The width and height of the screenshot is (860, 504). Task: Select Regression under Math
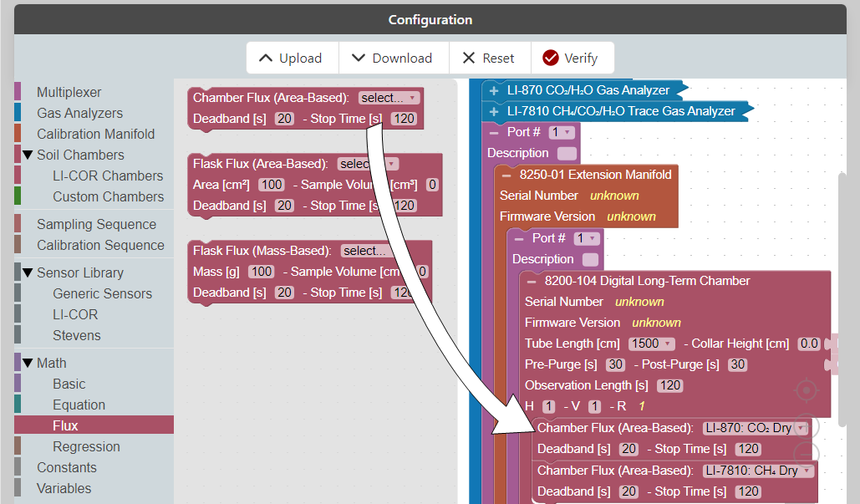point(94,446)
